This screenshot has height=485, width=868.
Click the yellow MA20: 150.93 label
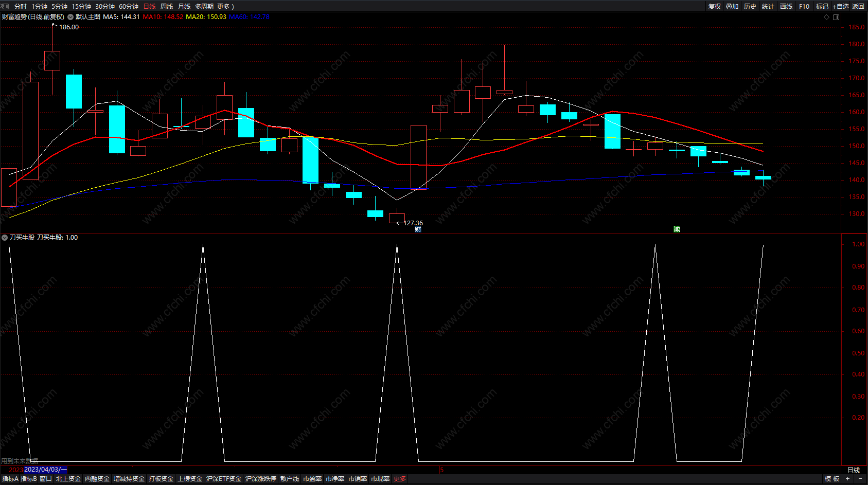(206, 17)
